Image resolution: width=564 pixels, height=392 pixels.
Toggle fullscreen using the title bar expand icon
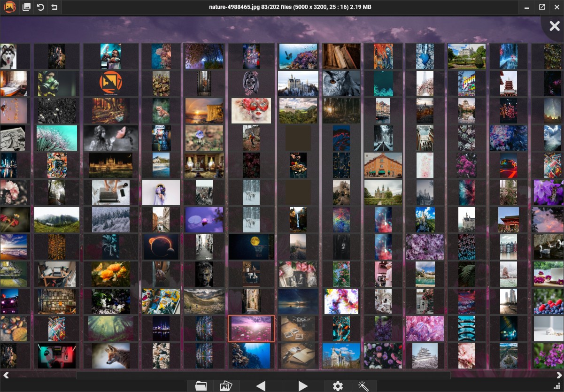tap(541, 7)
